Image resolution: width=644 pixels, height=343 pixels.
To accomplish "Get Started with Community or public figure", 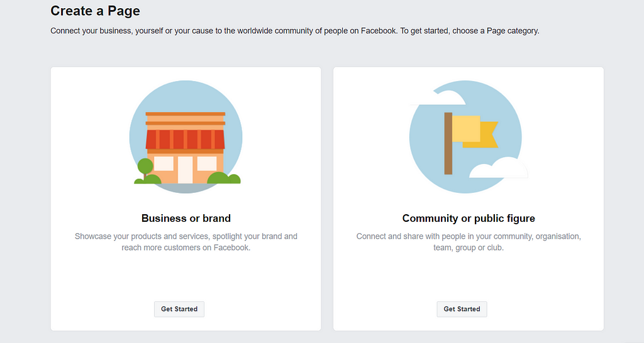I will click(x=462, y=309).
